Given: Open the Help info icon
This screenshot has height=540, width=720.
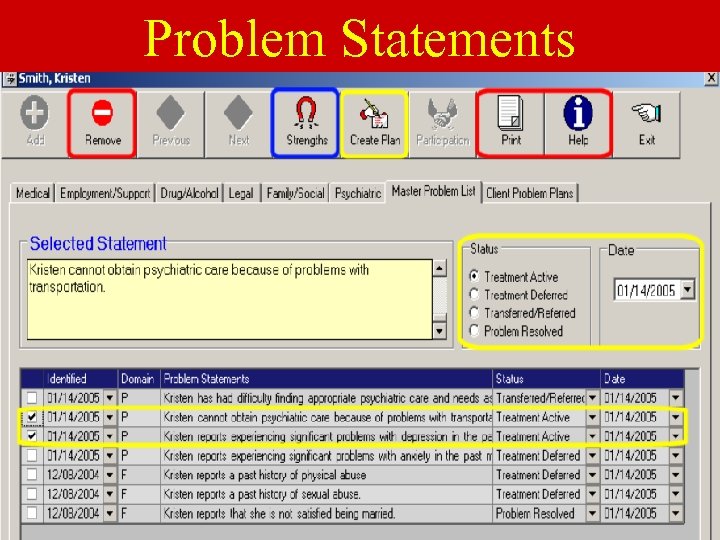Looking at the screenshot, I should point(578,112).
